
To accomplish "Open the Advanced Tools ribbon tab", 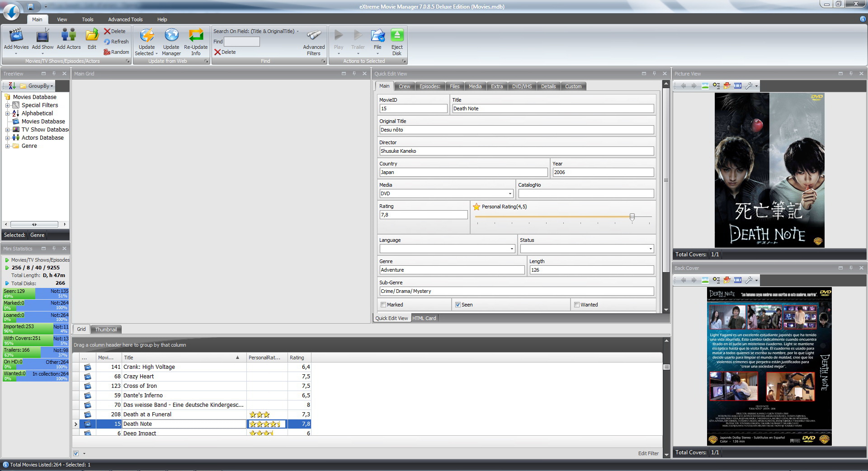I will pyautogui.click(x=125, y=19).
